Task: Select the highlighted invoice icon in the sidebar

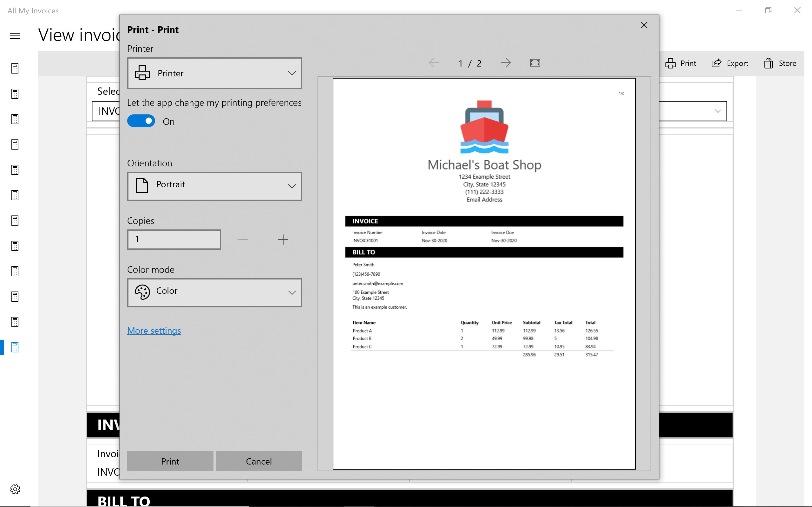Action: coord(15,347)
